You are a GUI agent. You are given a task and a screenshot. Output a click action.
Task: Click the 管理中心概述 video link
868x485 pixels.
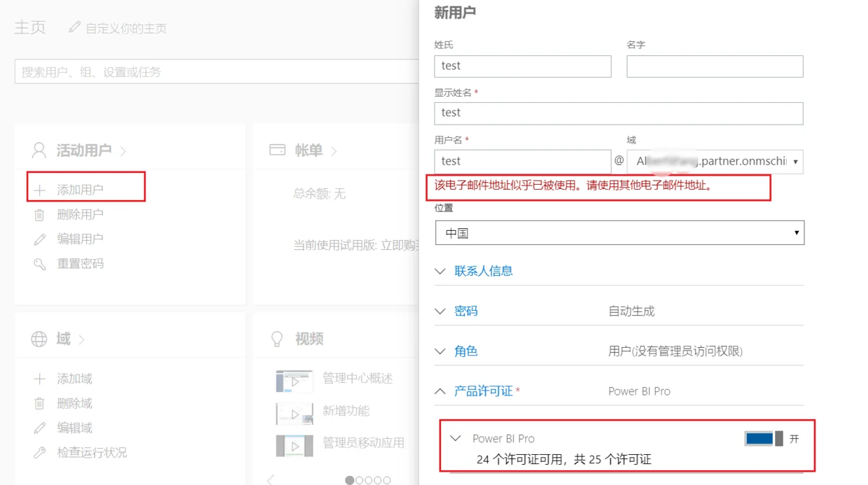(358, 379)
